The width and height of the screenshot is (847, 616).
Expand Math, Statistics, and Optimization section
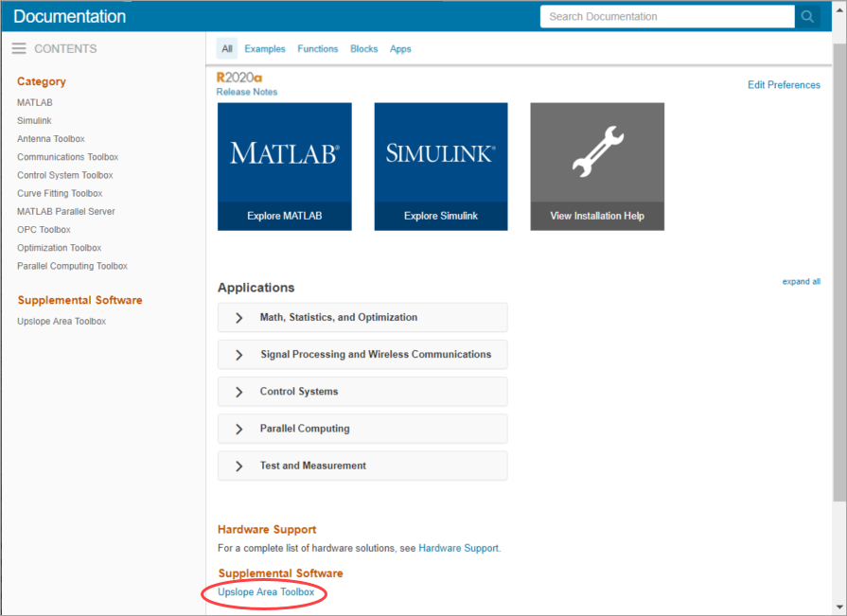[362, 317]
